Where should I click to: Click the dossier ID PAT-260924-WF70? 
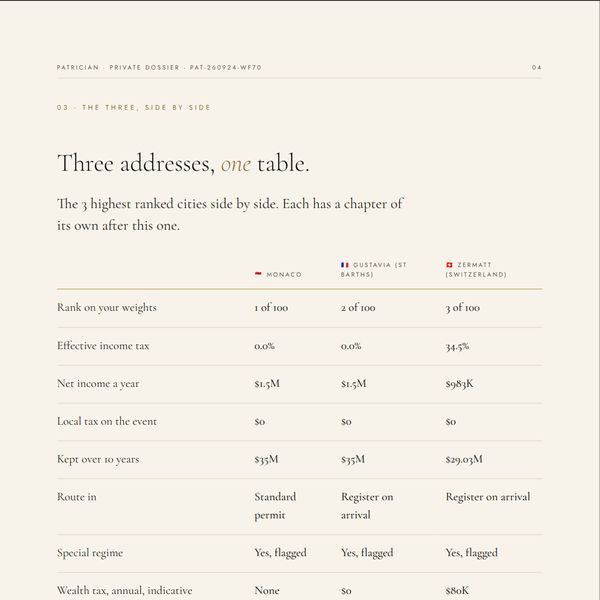(226, 67)
